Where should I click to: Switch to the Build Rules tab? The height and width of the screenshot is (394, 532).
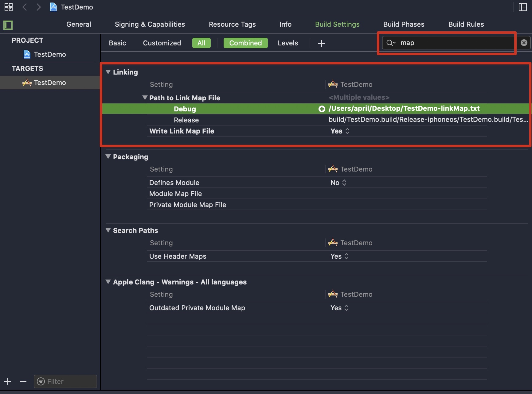tap(466, 24)
